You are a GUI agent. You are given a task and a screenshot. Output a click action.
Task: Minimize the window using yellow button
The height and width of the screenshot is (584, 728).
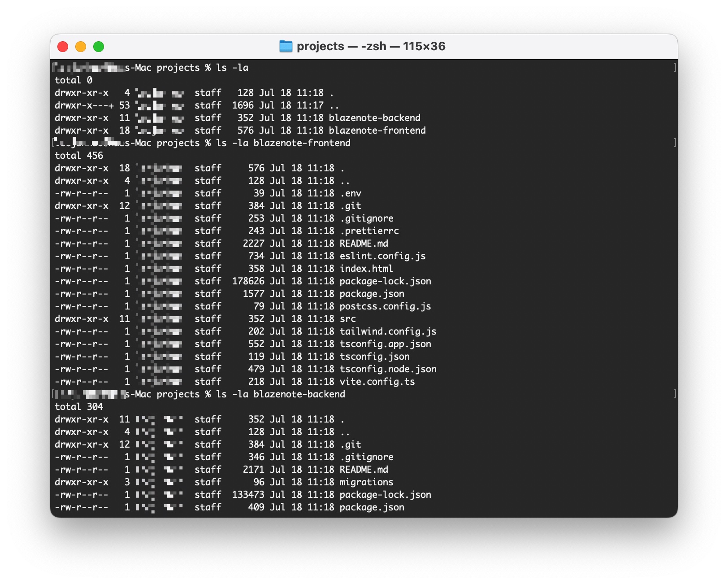81,47
